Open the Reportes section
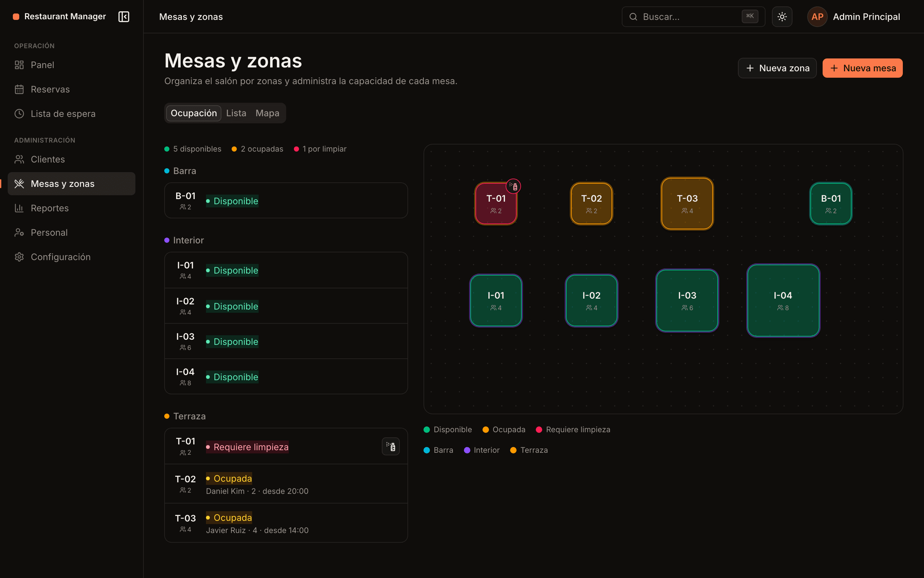924x578 pixels. click(72, 208)
